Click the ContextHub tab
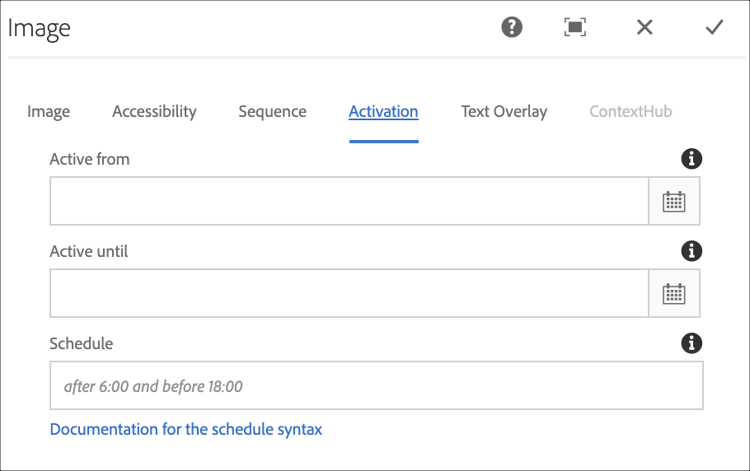Screen dimensions: 750x471 click(630, 111)
